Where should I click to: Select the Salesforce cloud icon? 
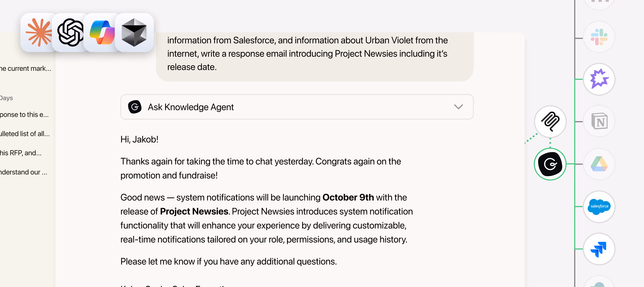click(x=599, y=206)
